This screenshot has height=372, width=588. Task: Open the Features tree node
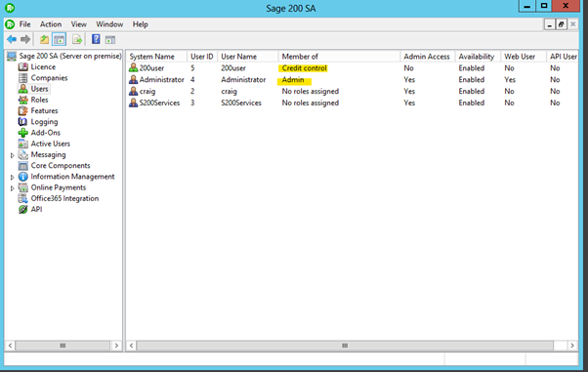click(44, 110)
